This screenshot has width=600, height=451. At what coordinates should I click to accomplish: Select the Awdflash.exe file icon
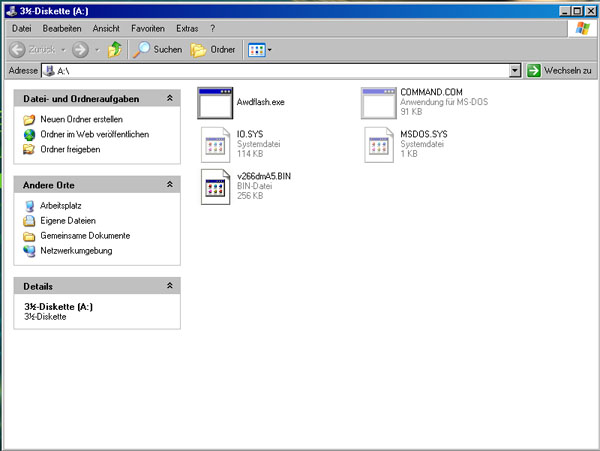coord(215,103)
